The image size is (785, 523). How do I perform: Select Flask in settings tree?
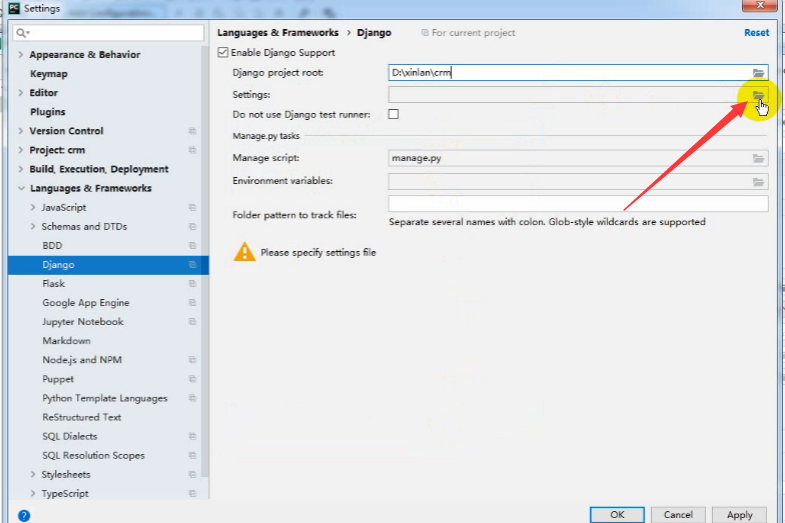pos(54,284)
